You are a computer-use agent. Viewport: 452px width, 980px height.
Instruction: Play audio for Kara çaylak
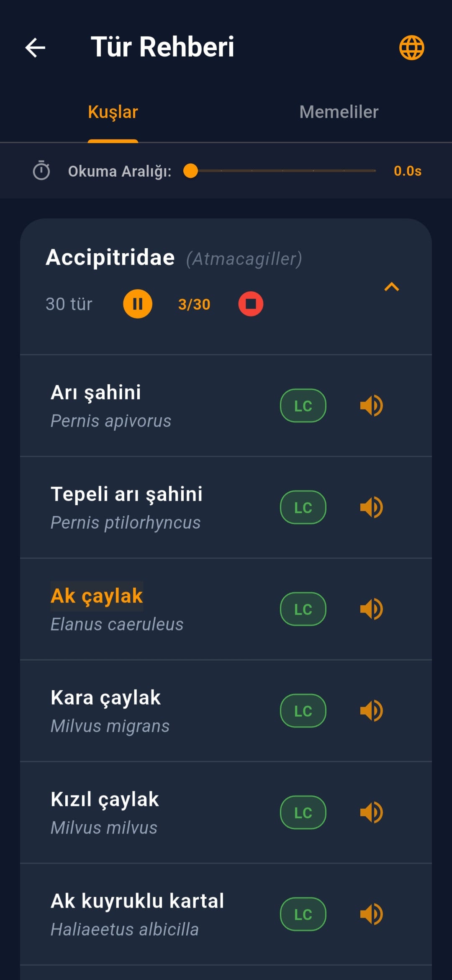pyautogui.click(x=371, y=711)
